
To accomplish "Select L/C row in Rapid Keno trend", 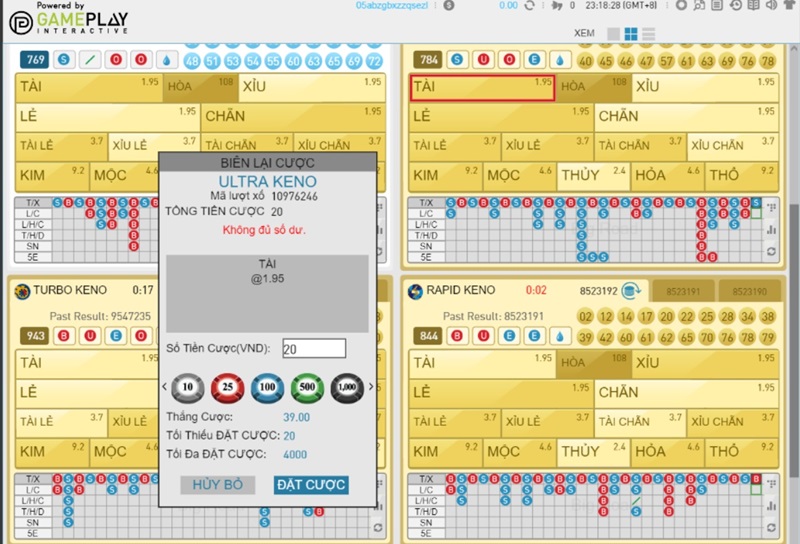I will pos(426,490).
